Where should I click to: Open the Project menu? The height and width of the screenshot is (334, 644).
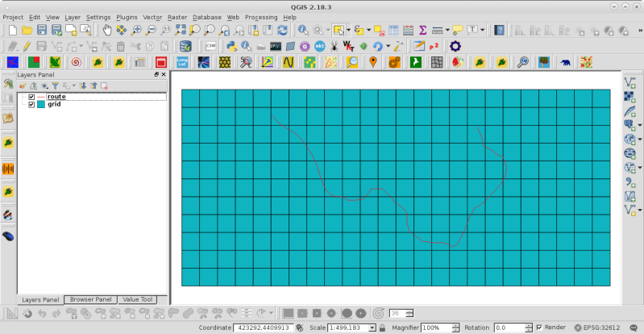coord(13,17)
